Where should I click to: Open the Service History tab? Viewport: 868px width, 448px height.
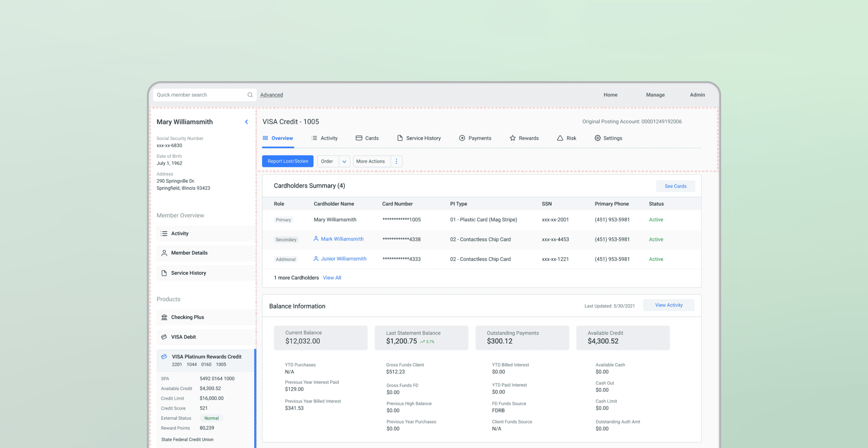pos(419,138)
